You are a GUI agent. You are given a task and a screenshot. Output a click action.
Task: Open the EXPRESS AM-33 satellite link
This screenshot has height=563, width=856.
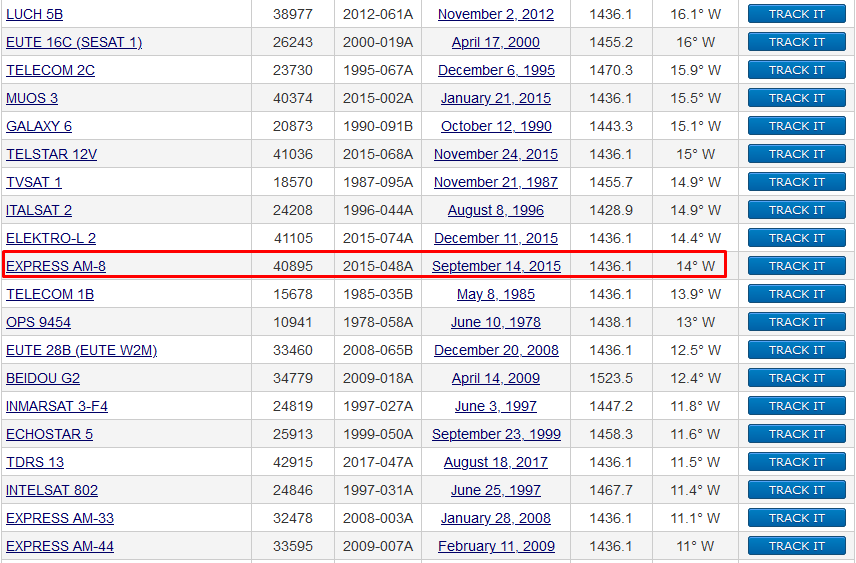[60, 519]
